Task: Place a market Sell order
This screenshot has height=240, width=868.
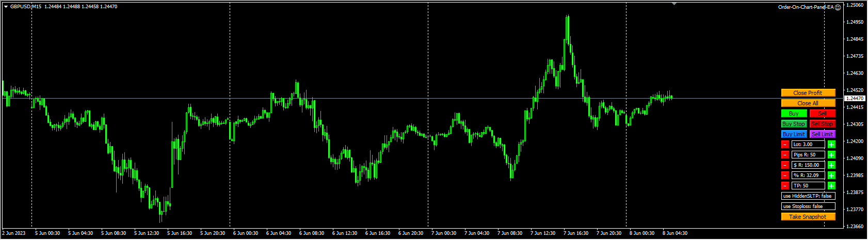Action: (823, 114)
